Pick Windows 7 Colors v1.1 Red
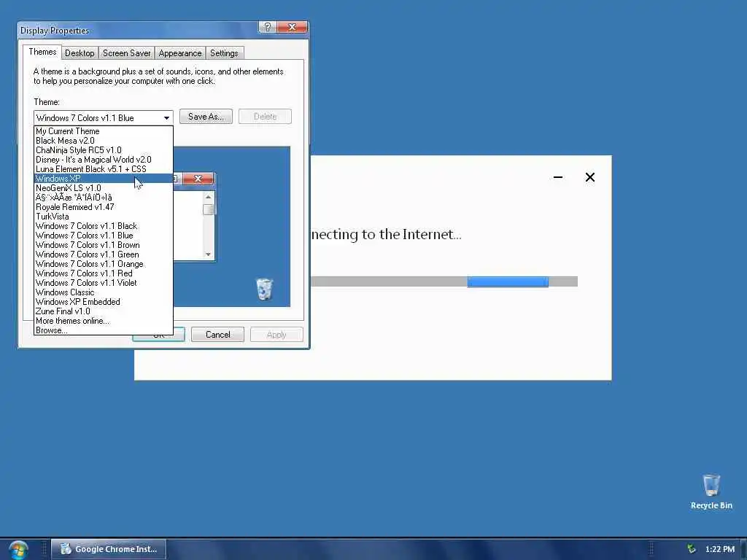Viewport: 747px width, 560px height. pyautogui.click(x=104, y=274)
